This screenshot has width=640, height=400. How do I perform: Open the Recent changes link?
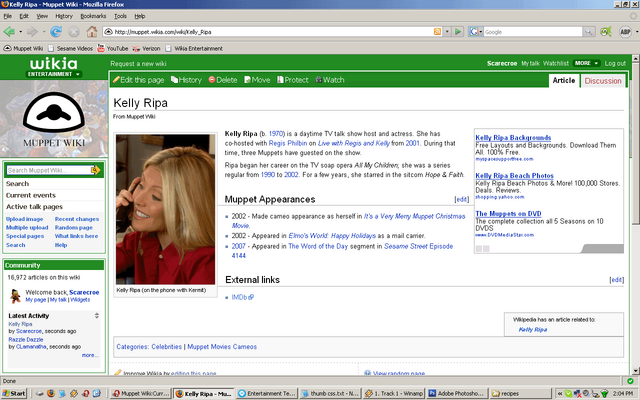tap(77, 219)
